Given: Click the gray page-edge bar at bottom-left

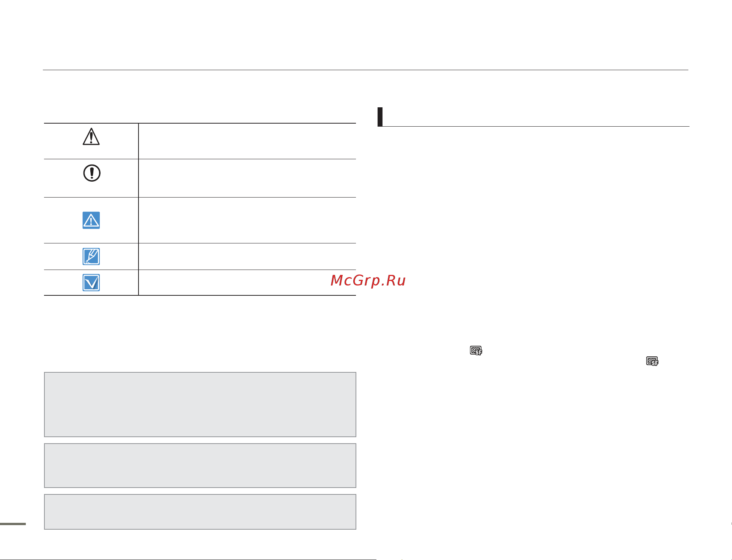Looking at the screenshot, I should click(13, 524).
